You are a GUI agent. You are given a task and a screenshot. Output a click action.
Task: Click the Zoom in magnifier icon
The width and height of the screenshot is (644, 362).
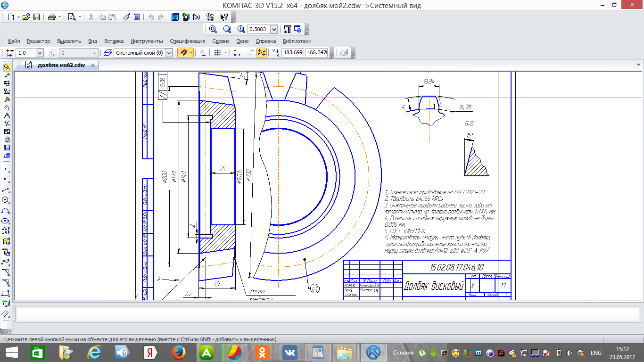(241, 29)
